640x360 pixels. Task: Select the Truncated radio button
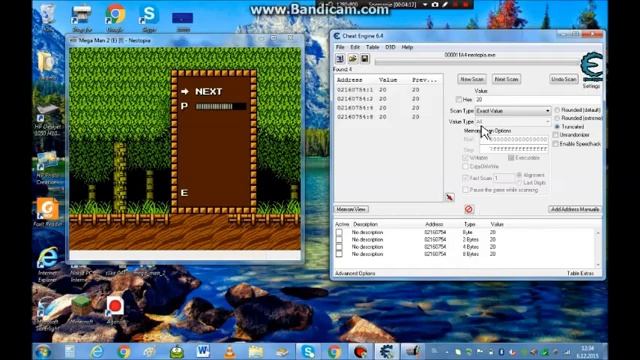557,127
